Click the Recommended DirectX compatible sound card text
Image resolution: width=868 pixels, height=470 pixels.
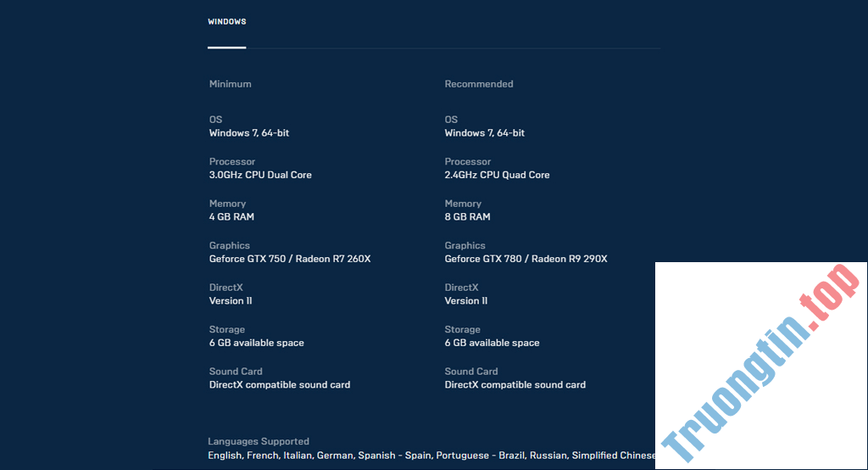pyautogui.click(x=515, y=385)
